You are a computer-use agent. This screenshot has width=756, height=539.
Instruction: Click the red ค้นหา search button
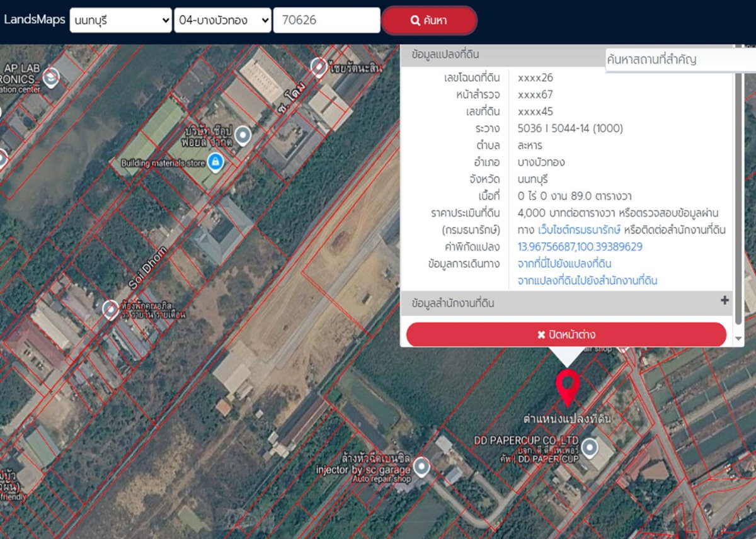pos(429,20)
